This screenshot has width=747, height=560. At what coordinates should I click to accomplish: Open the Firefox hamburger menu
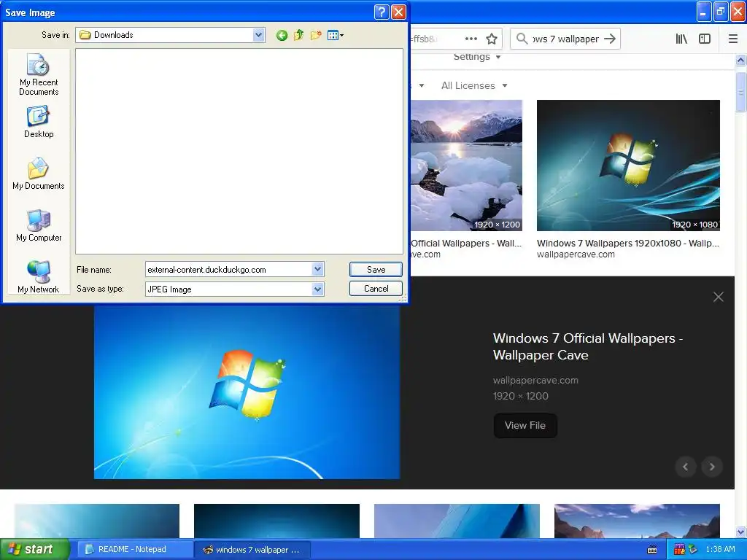click(733, 39)
